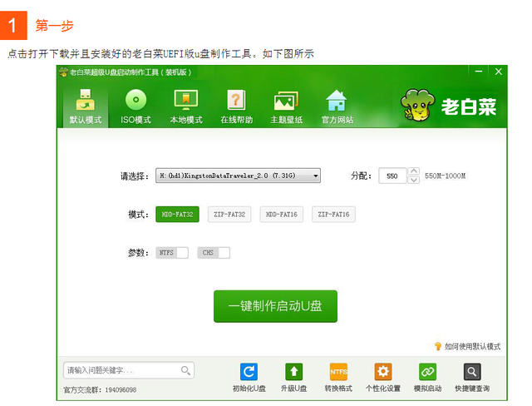The image size is (532, 406).
Task: Toggle the CHS parameter switch
Action: point(214,253)
